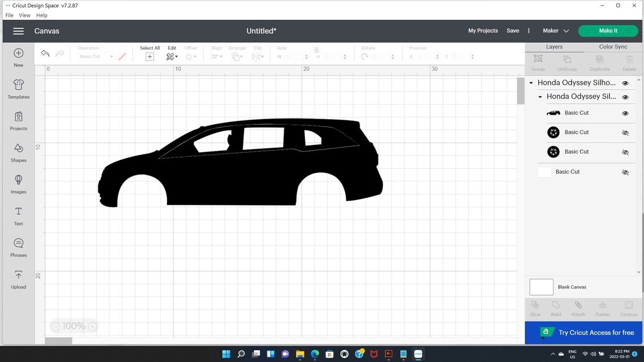The height and width of the screenshot is (362, 644).
Task: Hide the car body Basic Cut layer
Action: pyautogui.click(x=625, y=112)
